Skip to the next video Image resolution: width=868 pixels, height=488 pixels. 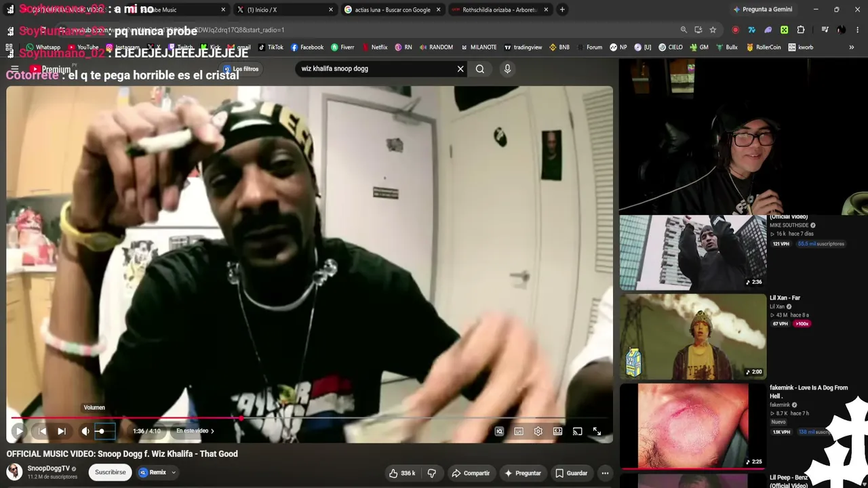click(x=61, y=431)
